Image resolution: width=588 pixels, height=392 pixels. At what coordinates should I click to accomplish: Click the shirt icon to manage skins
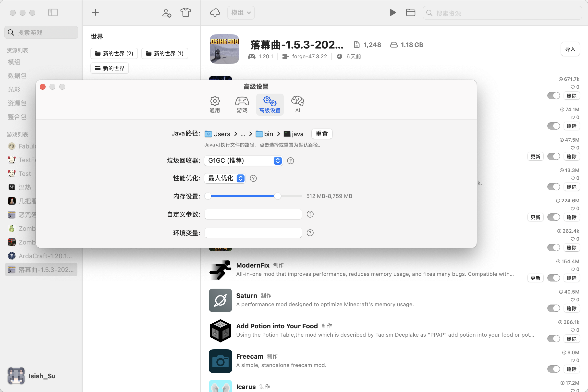(185, 12)
